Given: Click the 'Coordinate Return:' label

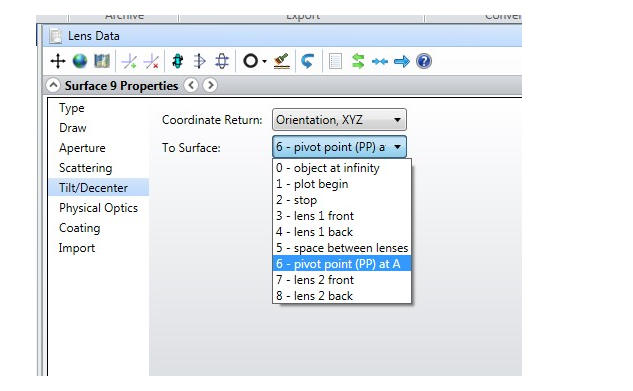Looking at the screenshot, I should pos(212,120).
